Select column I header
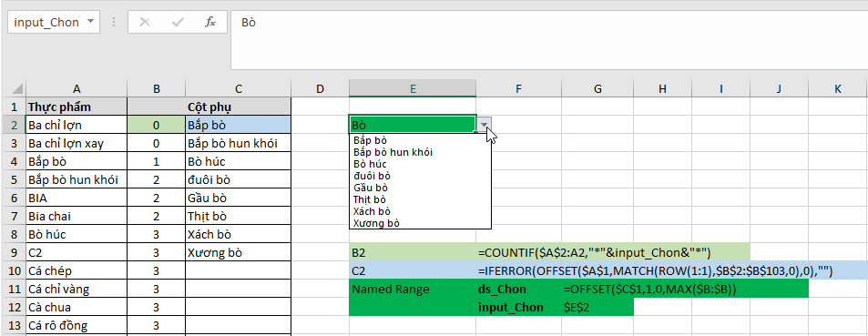Screen dimensions: 868x336 tap(720, 88)
